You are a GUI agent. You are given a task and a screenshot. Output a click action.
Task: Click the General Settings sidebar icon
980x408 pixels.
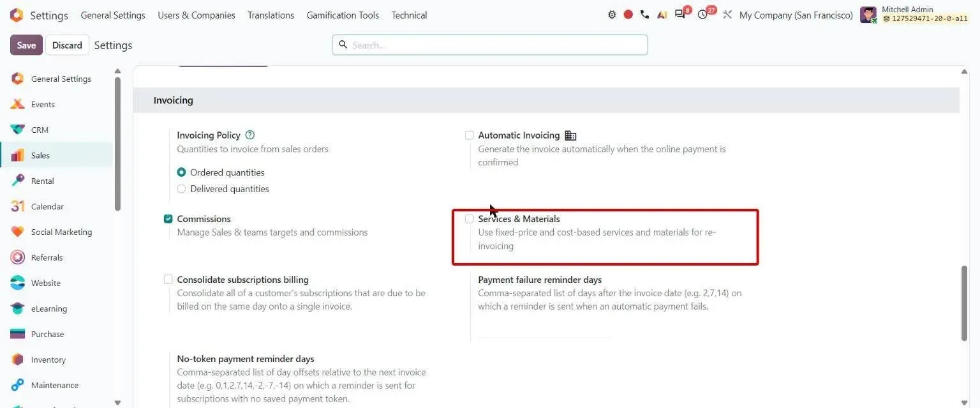point(18,79)
